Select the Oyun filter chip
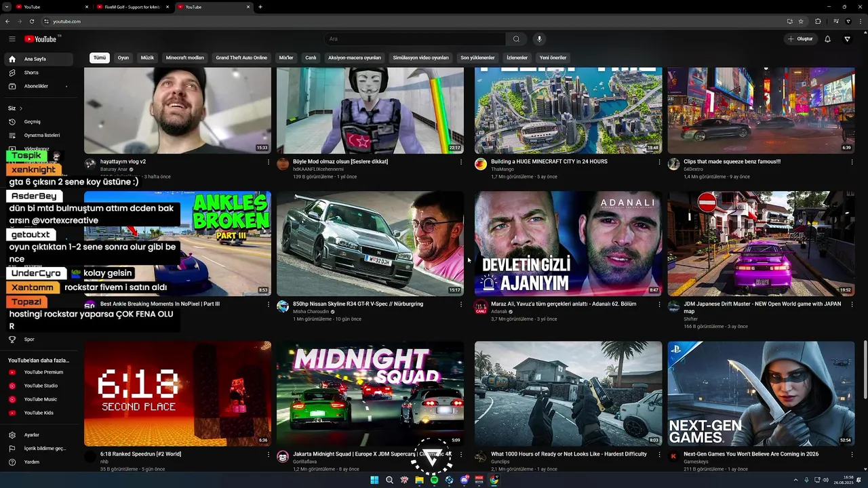The image size is (868, 488). [123, 58]
